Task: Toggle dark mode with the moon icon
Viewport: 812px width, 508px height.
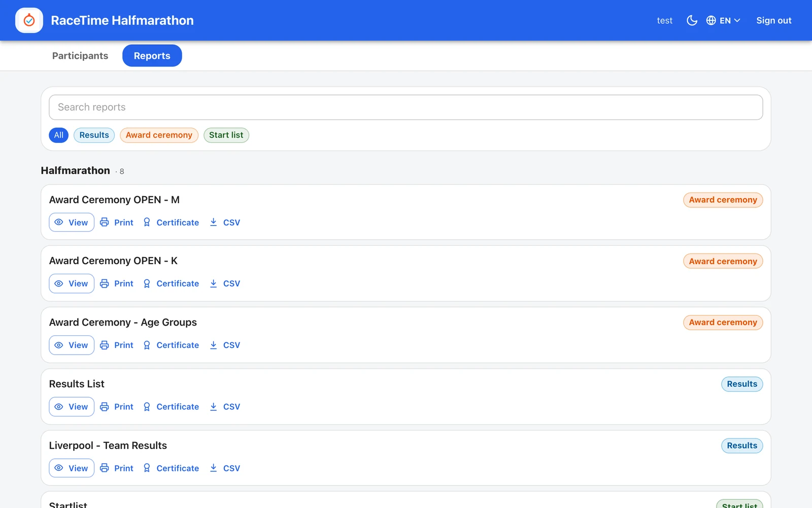Action: click(692, 20)
